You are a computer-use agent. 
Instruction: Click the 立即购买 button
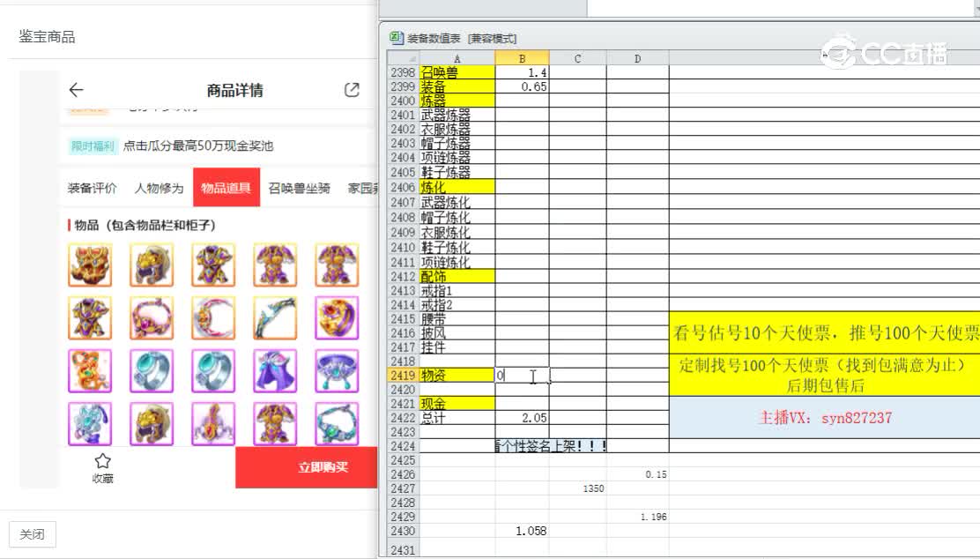[x=307, y=467]
